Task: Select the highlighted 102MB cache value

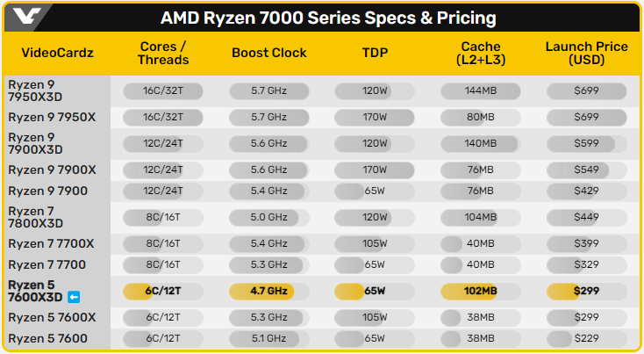Action: pos(480,291)
